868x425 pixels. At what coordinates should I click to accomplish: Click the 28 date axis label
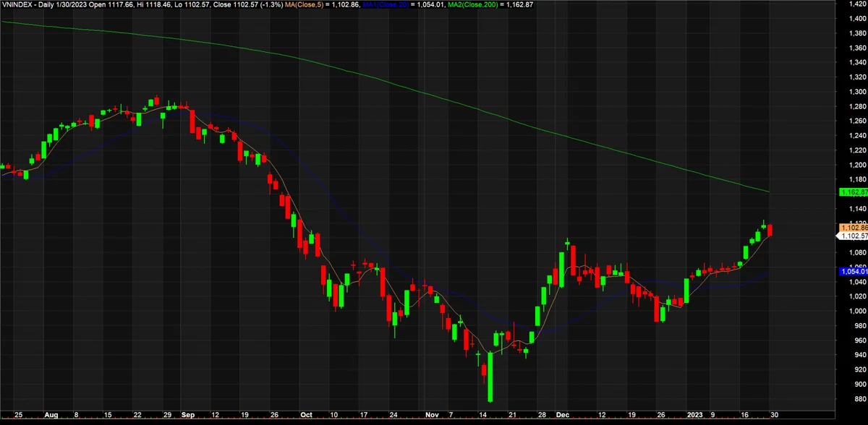pyautogui.click(x=542, y=416)
